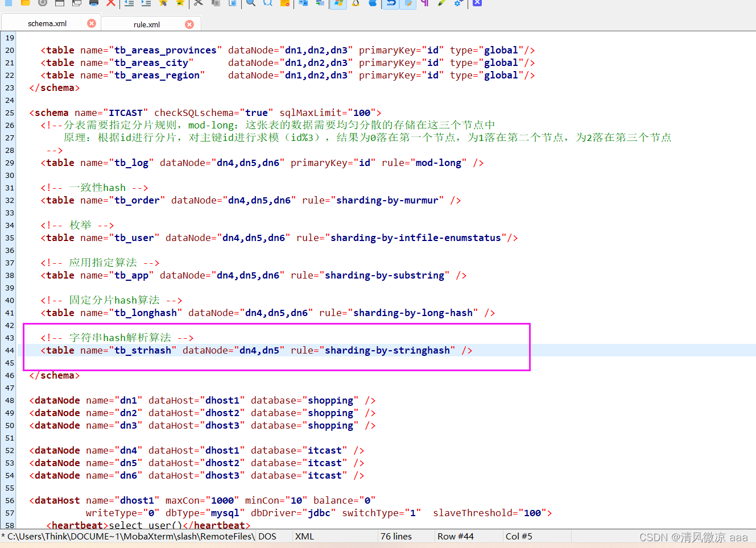Reload the current file
Viewport: 756px width, 548px height.
click(x=43, y=2)
